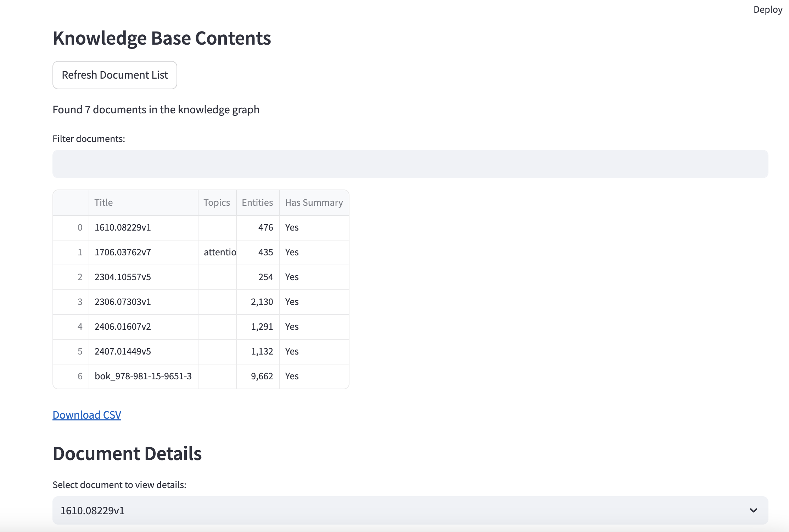The image size is (789, 532).
Task: Click the 2,130 entities cell
Action: click(258, 302)
